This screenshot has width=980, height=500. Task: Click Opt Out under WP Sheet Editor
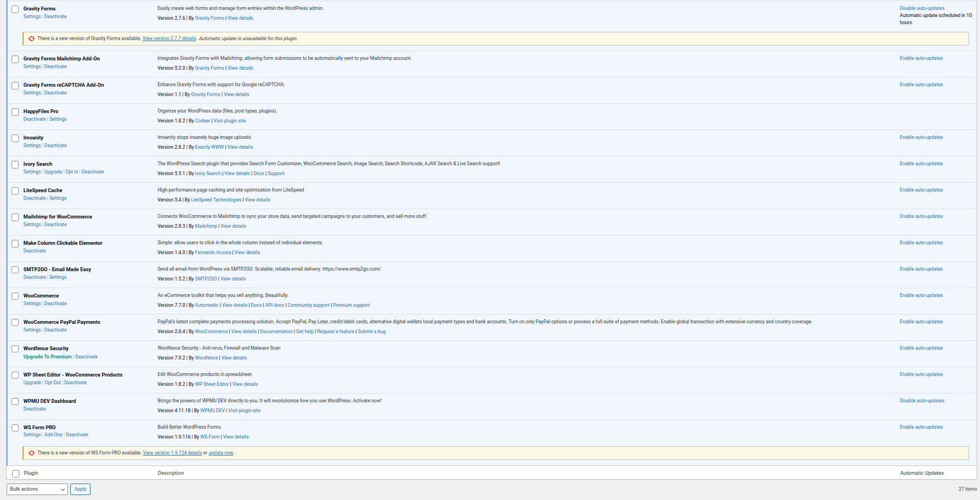click(53, 383)
